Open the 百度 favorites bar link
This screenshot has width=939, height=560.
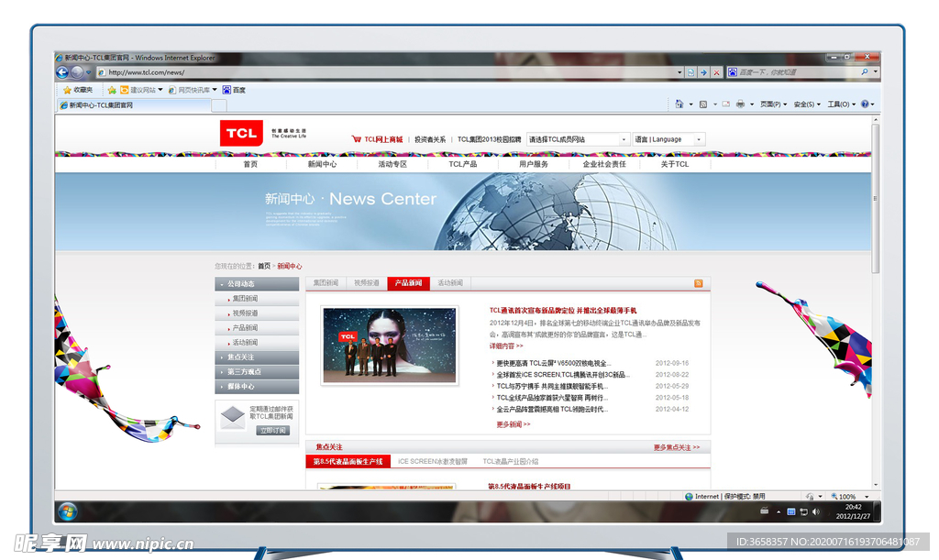point(234,90)
